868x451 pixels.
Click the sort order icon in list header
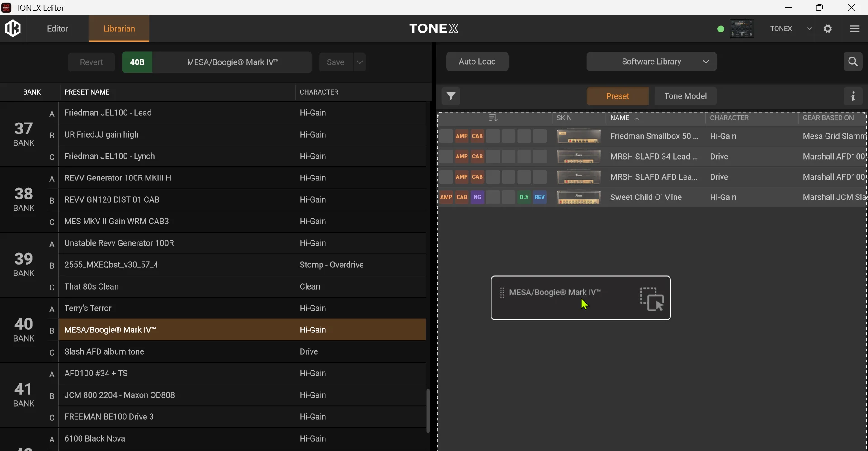tap(493, 118)
